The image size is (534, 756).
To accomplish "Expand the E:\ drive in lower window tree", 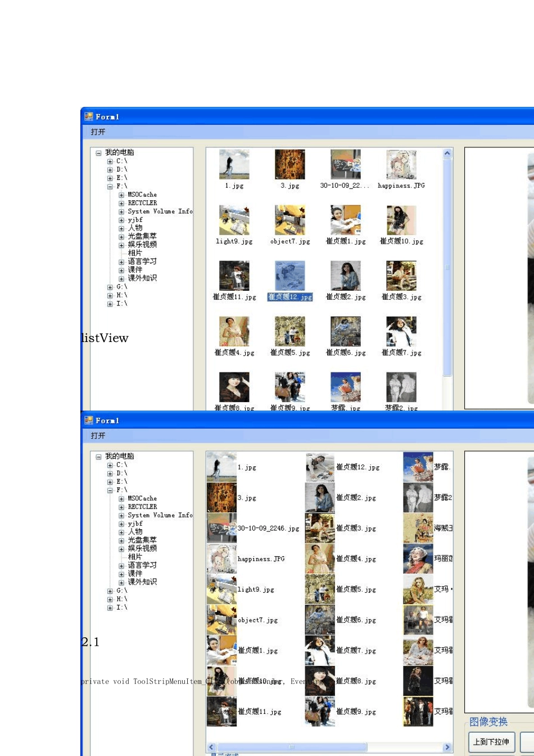I will click(x=110, y=481).
